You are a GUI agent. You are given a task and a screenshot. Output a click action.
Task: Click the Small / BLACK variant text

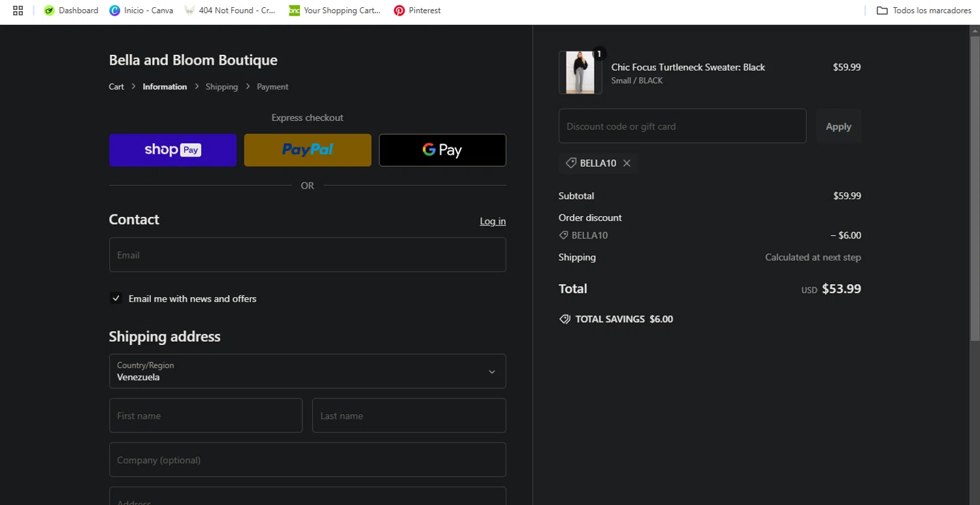[x=637, y=81]
